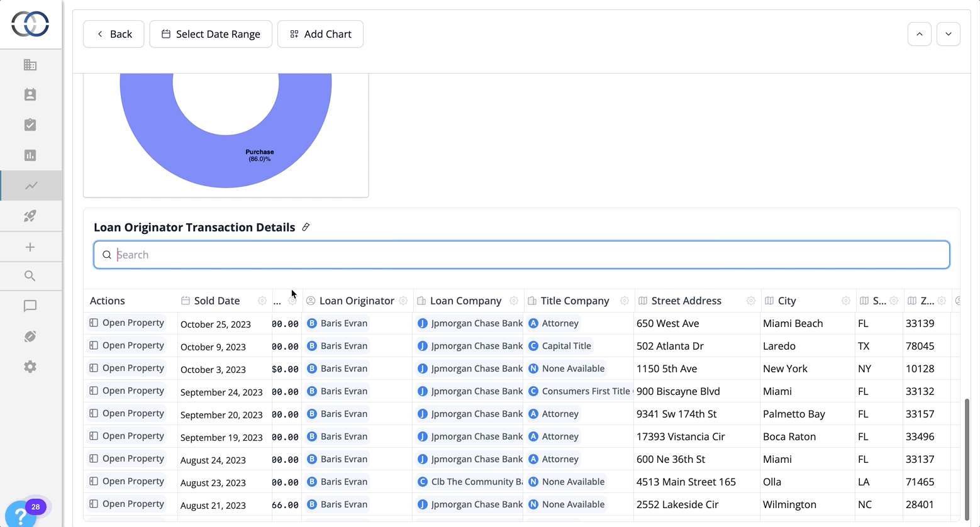Open Street Address column settings gear
Viewport: 980px width, 527px height.
pyautogui.click(x=751, y=301)
